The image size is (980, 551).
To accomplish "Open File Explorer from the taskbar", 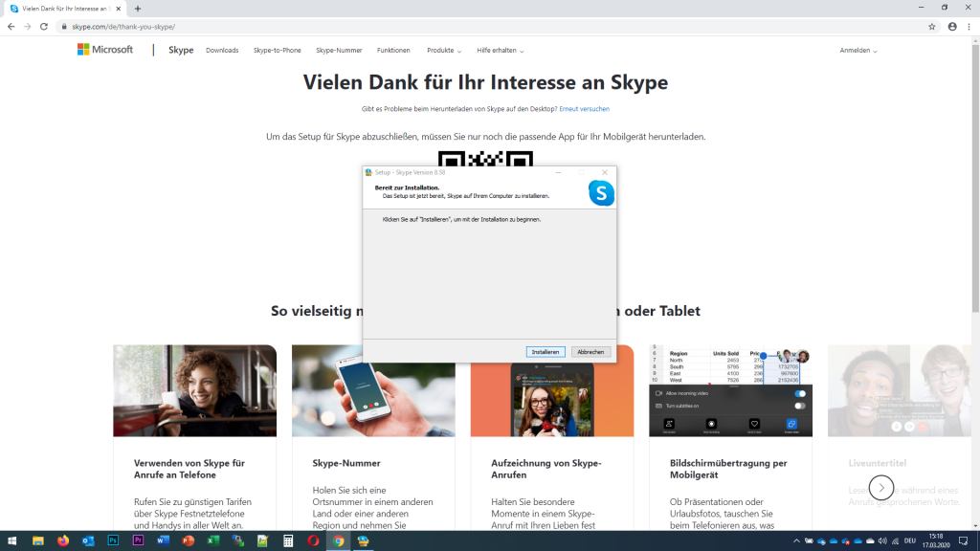I will (x=38, y=541).
